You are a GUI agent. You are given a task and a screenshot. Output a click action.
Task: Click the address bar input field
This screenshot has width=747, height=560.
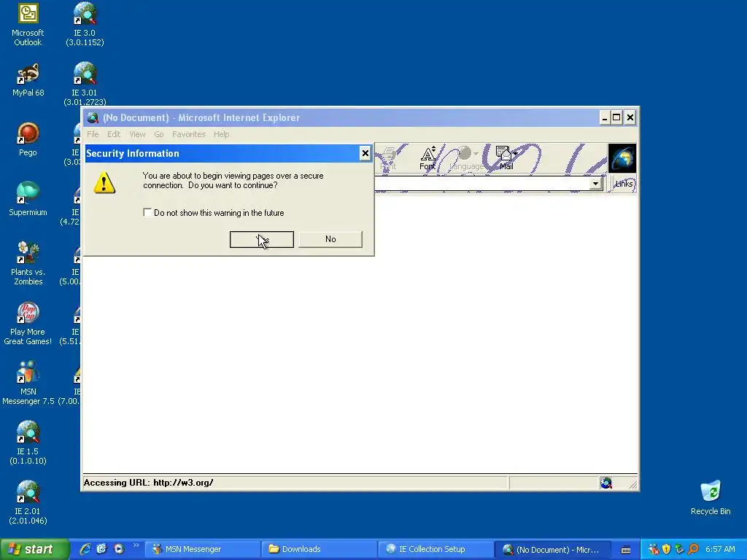tap(483, 184)
